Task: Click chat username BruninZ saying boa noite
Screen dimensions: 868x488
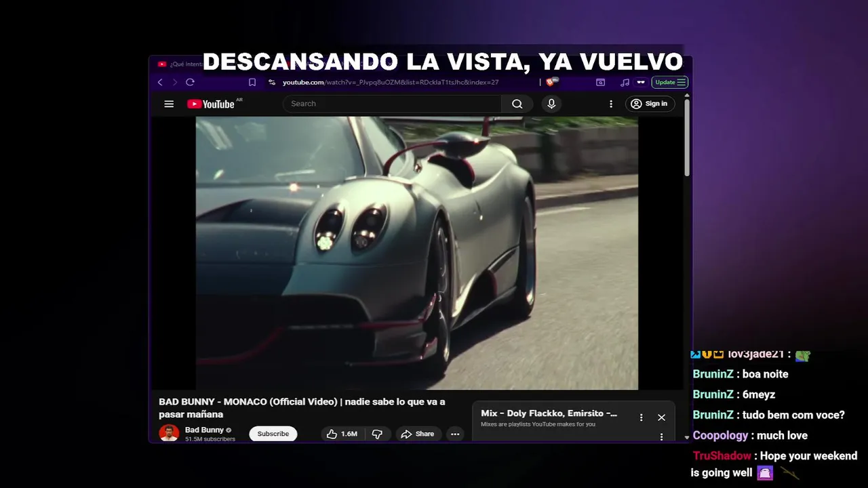Action: coord(713,374)
